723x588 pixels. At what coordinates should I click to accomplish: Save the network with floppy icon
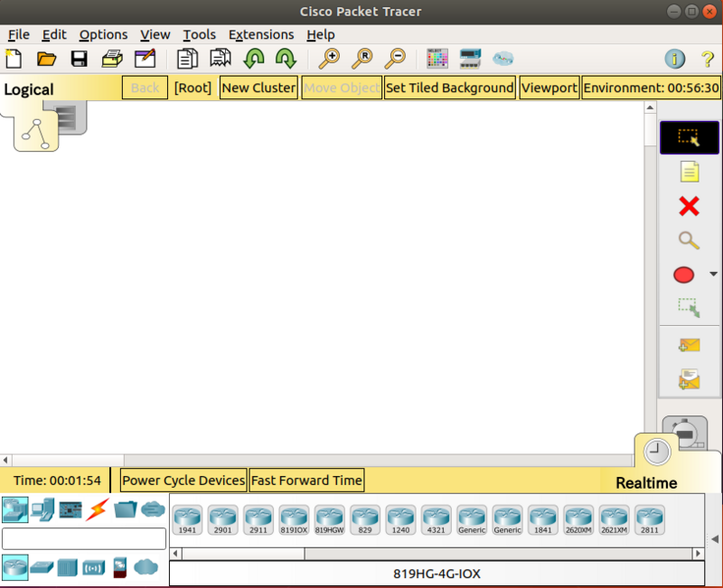(x=79, y=59)
